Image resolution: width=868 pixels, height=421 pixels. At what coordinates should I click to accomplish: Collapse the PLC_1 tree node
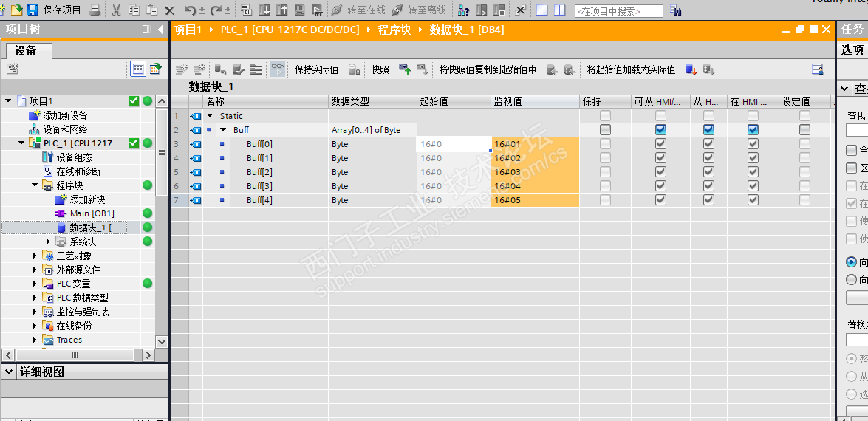coord(21,143)
